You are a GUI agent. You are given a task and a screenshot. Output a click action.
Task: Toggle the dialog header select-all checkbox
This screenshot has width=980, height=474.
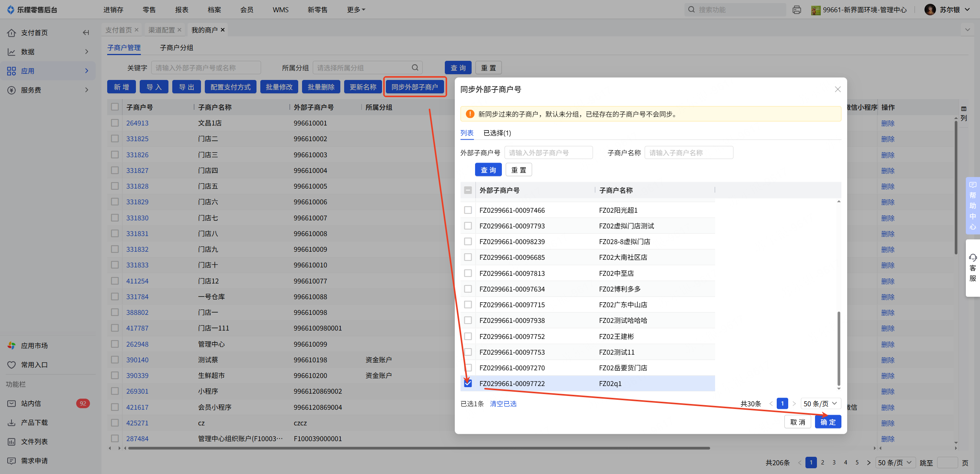pyautogui.click(x=468, y=190)
